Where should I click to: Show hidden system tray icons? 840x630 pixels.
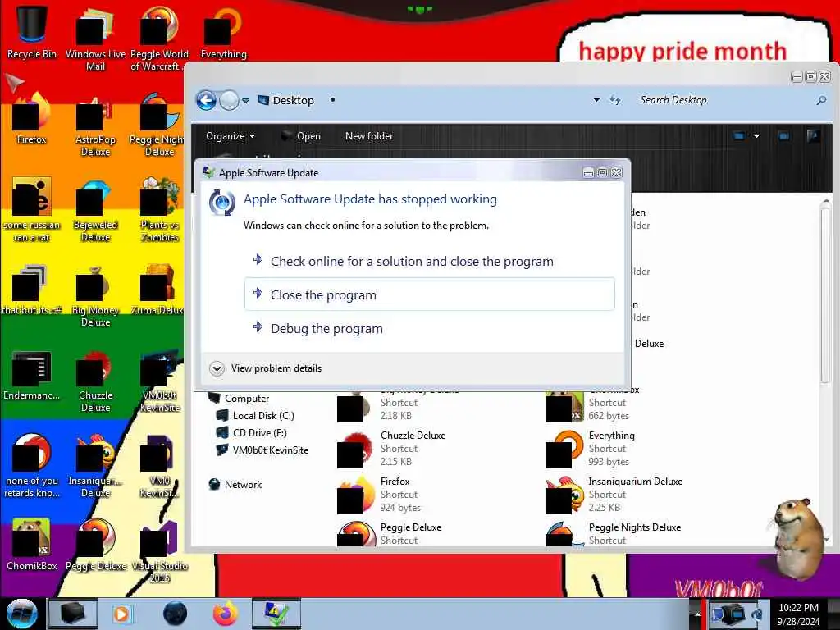[x=697, y=614]
